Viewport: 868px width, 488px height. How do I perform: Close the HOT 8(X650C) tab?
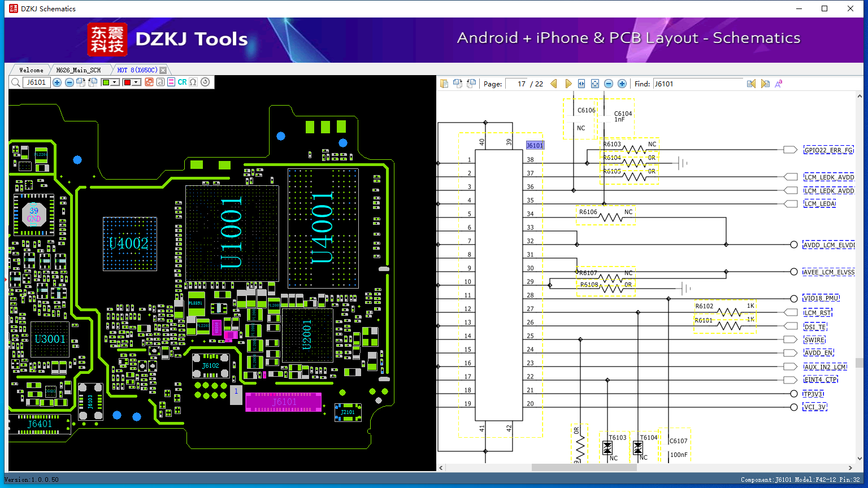click(163, 70)
